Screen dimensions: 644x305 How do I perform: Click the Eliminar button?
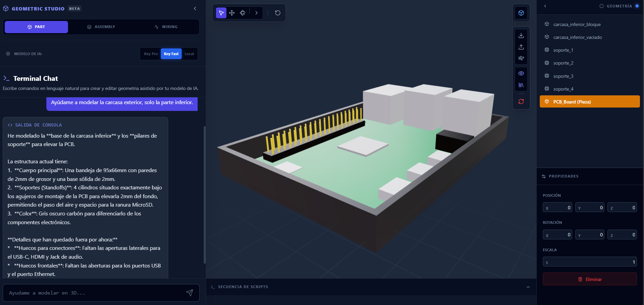coord(590,279)
